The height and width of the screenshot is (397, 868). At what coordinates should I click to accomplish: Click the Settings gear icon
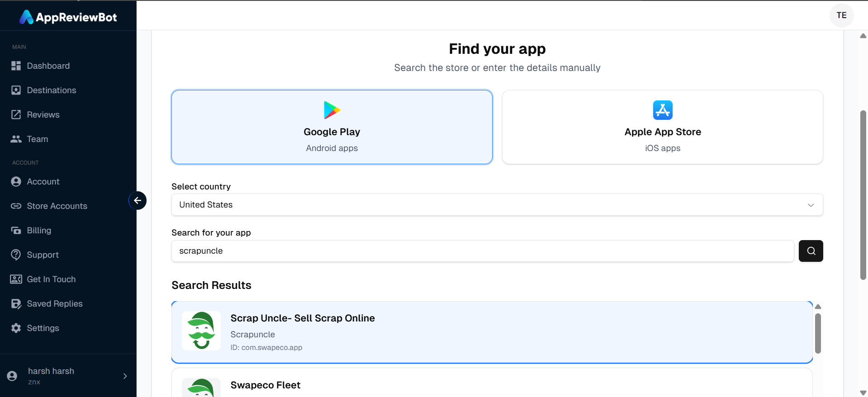16,328
